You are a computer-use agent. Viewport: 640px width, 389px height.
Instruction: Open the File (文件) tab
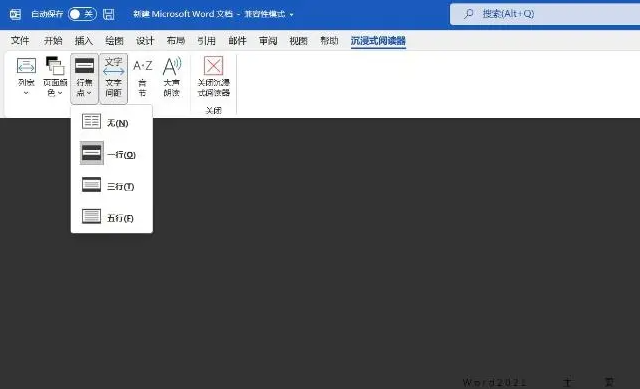coord(20,40)
